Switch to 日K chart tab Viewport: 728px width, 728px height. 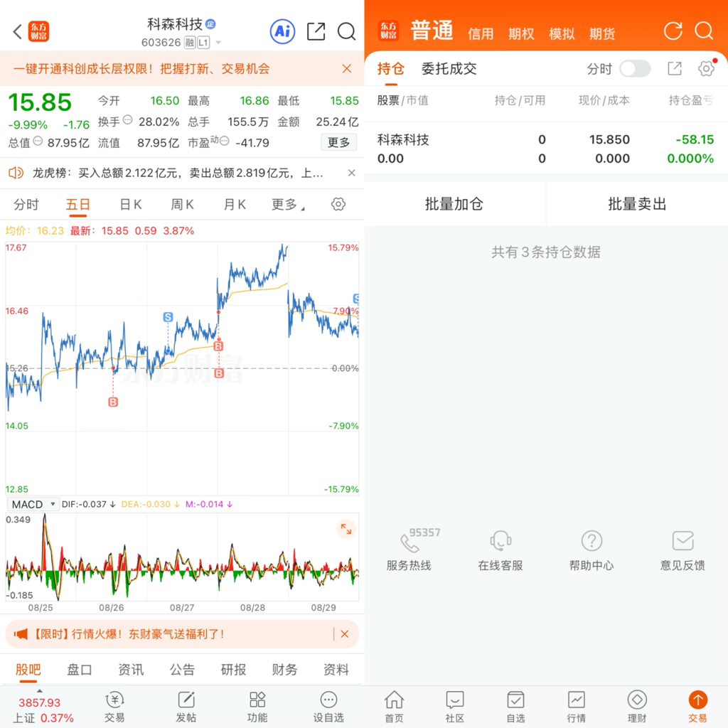131,204
